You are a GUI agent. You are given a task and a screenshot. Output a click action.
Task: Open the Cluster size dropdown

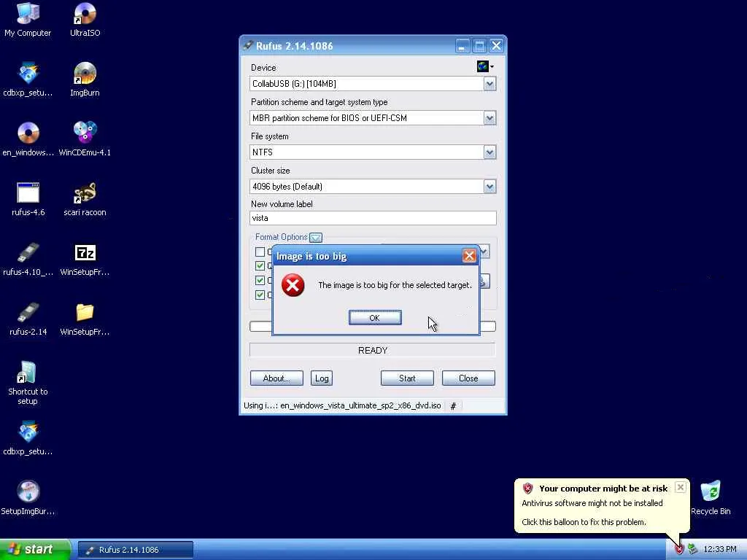point(489,187)
